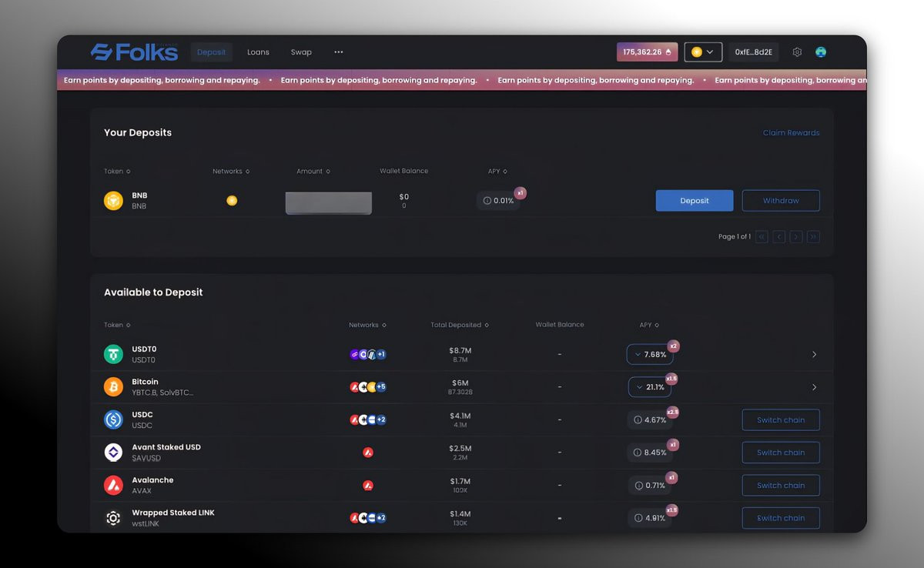
Task: Click the blue Deposit button for BNB
Action: pos(695,201)
